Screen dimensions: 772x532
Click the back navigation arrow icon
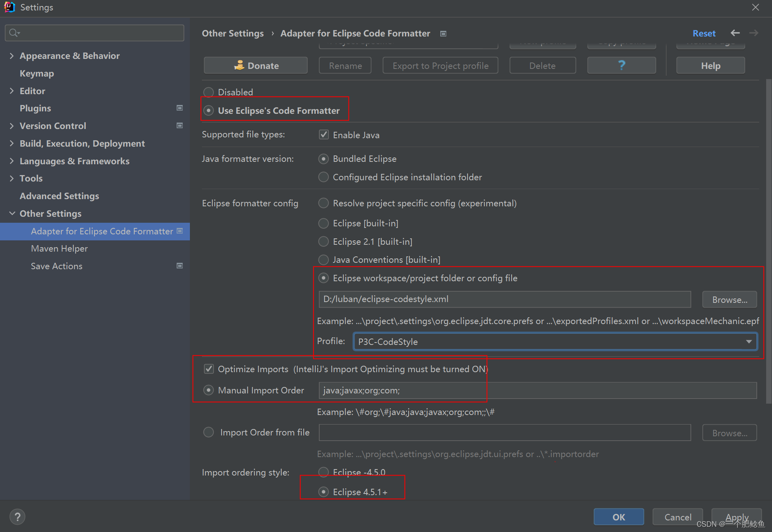(x=735, y=33)
